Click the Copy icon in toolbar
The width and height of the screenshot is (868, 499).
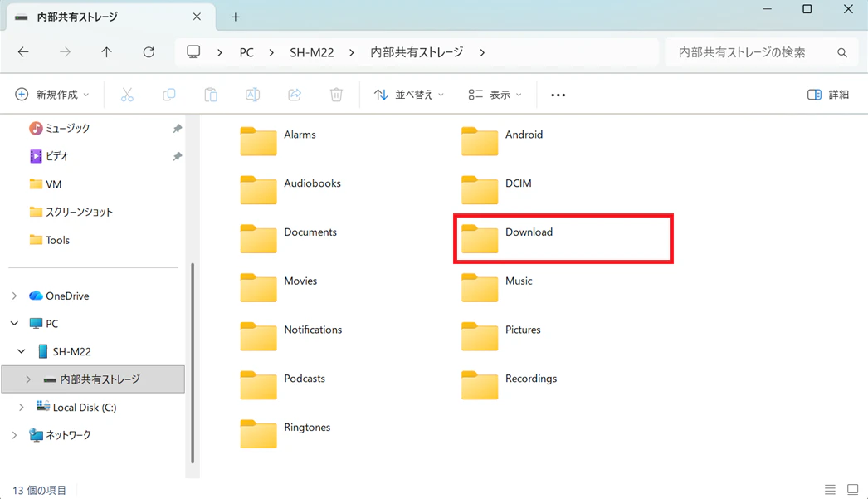[168, 95]
